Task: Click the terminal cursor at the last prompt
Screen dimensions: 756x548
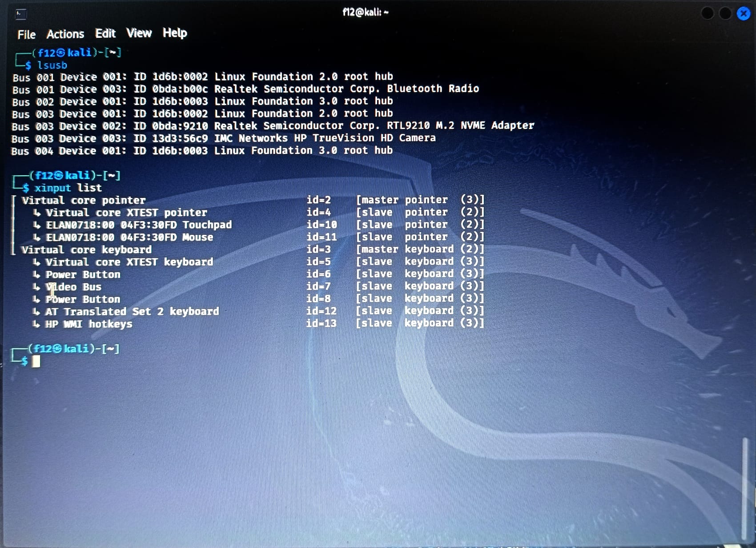Action: (36, 361)
